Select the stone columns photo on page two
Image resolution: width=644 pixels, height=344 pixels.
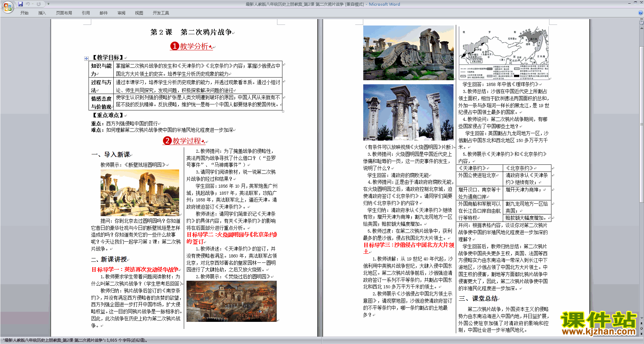pos(408,112)
